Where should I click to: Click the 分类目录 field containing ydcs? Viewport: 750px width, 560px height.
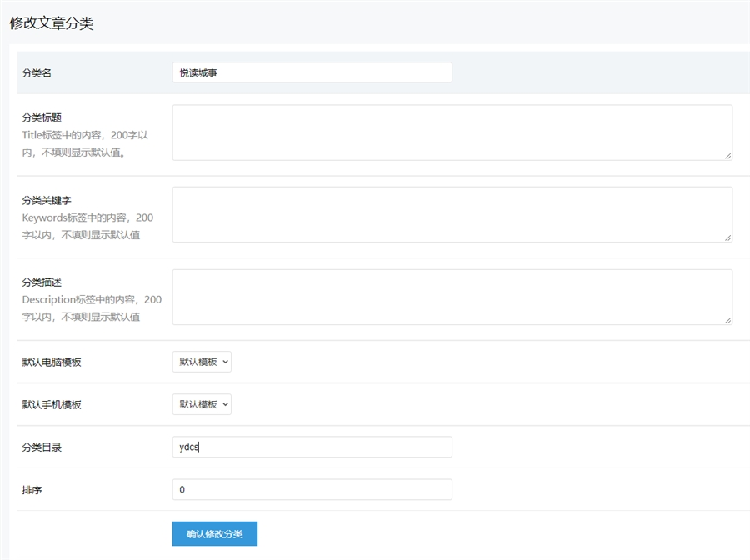point(312,447)
